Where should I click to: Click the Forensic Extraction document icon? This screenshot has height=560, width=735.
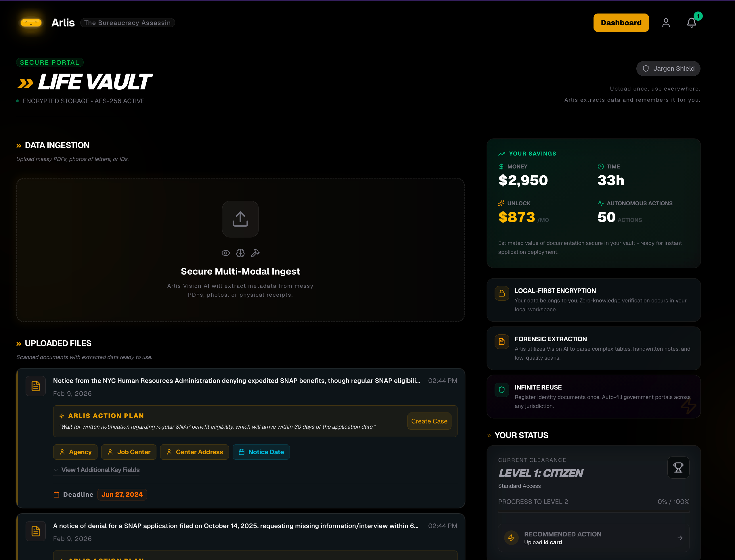coord(502,342)
